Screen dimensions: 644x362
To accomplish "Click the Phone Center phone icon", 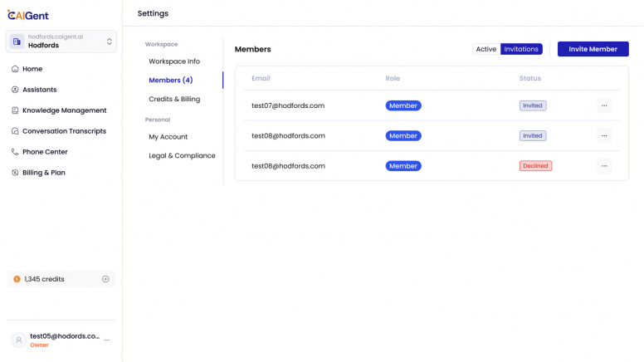I will pos(15,152).
